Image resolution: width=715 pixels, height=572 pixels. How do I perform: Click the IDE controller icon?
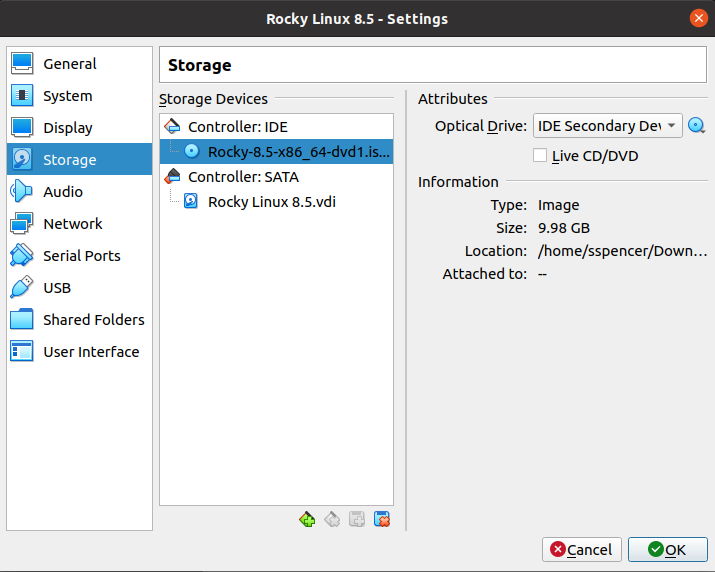point(173,127)
